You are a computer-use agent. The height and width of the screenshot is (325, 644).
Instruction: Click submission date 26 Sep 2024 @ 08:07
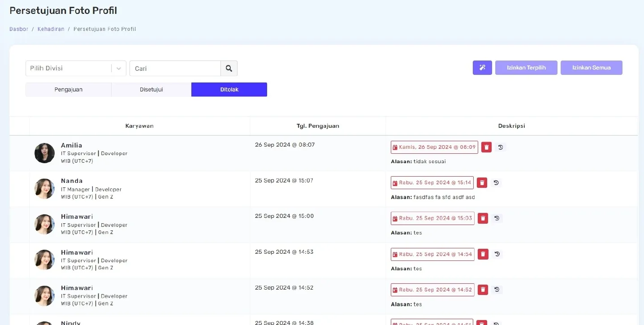285,145
